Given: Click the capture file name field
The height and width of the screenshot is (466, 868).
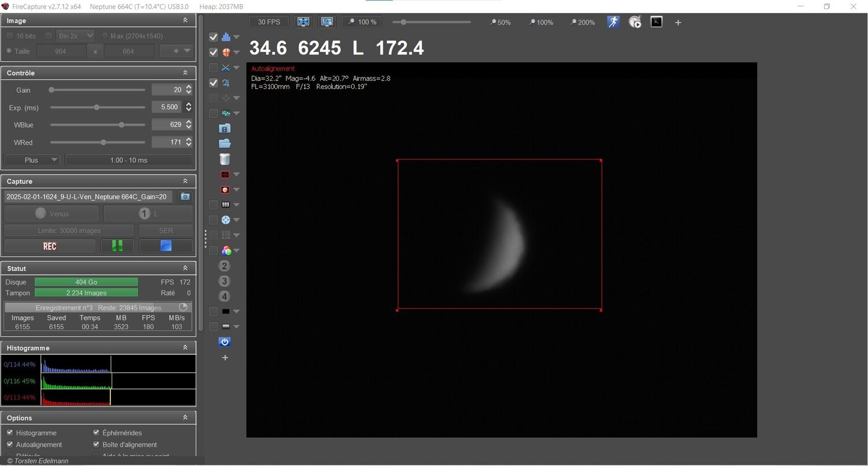Looking at the screenshot, I should pyautogui.click(x=89, y=197).
